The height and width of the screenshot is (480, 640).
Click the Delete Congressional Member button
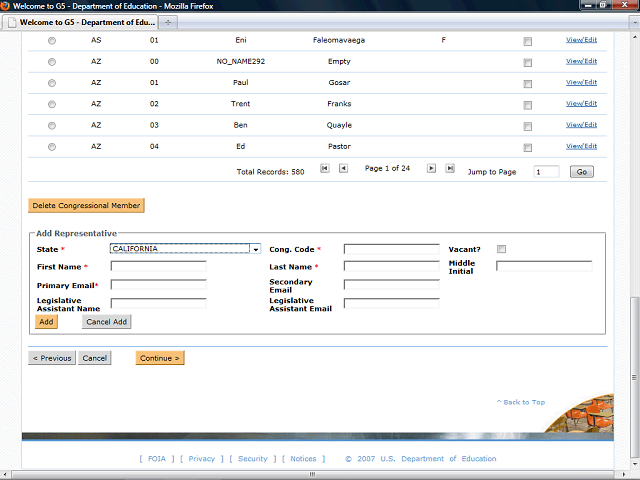point(86,206)
